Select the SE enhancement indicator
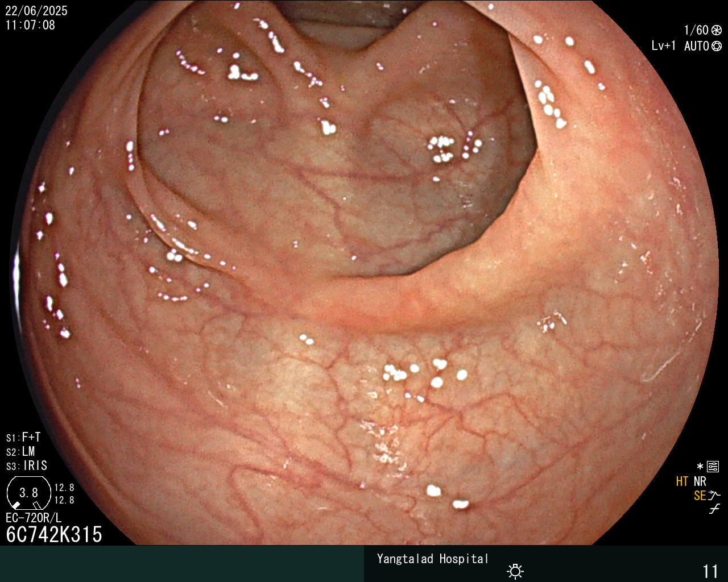728x582 pixels. (x=700, y=496)
